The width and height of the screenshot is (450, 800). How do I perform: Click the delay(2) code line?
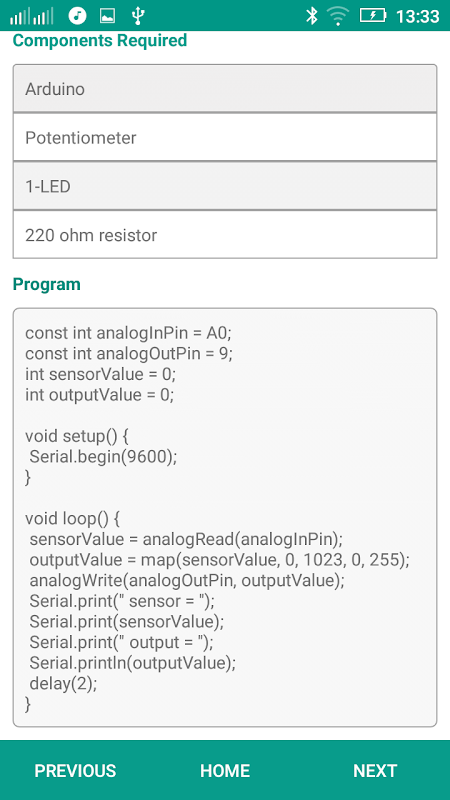63,684
